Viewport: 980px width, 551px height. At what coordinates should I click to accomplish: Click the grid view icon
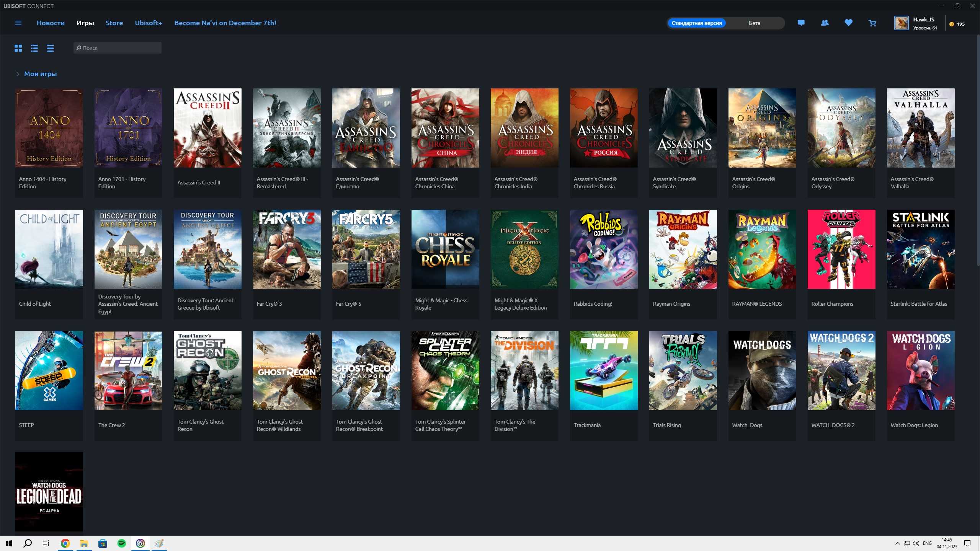coord(18,48)
